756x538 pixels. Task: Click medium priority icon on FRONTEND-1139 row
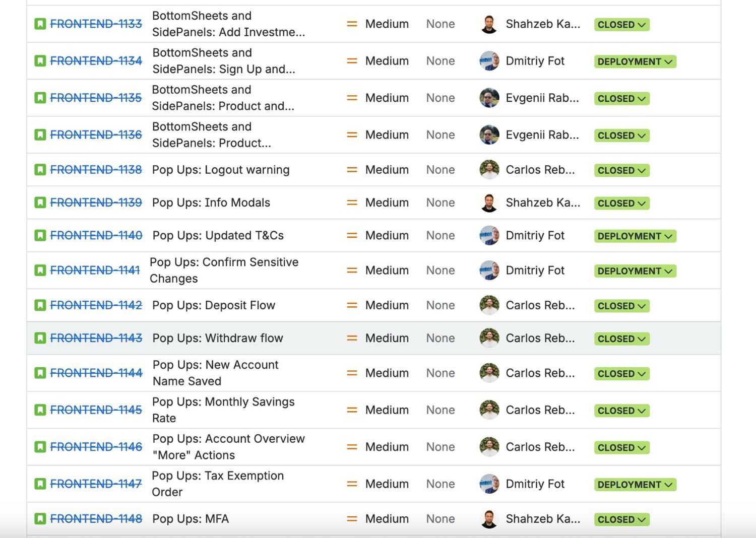coord(352,203)
